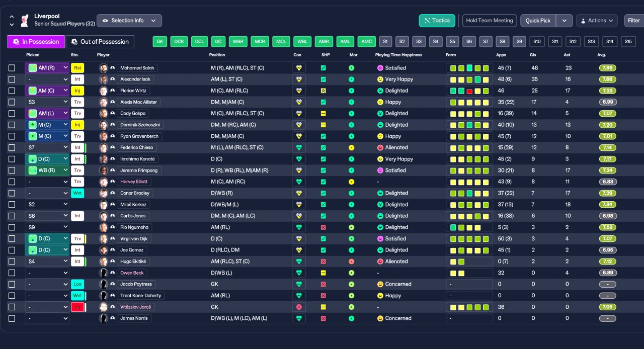Screen dimensions: 644x349
Task: Select Ryan Gravenberch's row checkbox
Action: point(12,136)
